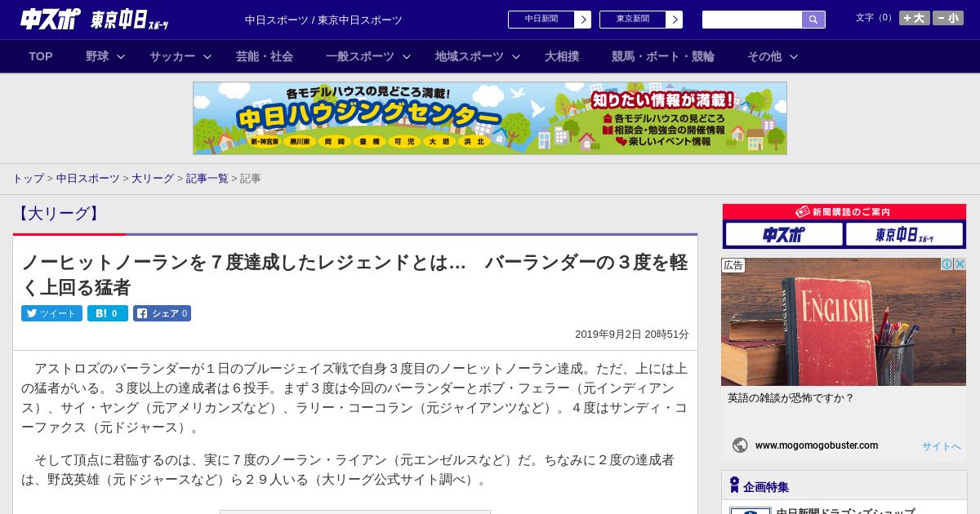Image resolution: width=980 pixels, height=514 pixels.
Task: Expand the 地域スポーツ dropdown chevron
Action: (516, 57)
